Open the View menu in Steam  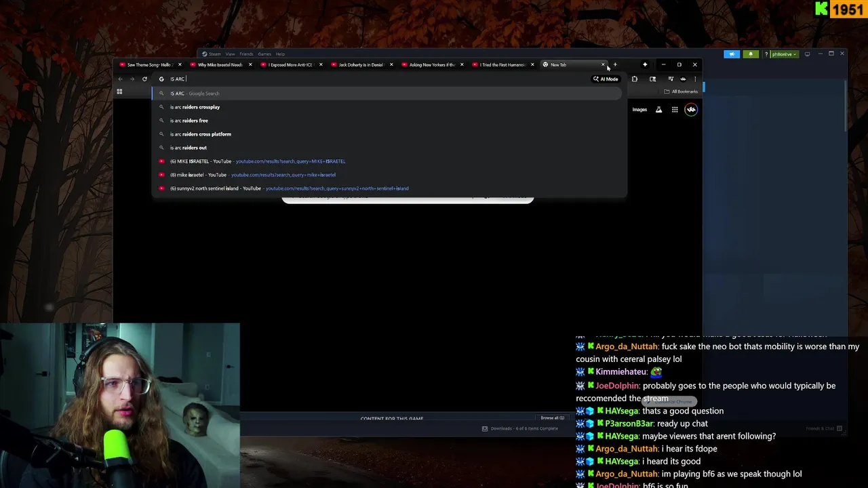pos(231,54)
